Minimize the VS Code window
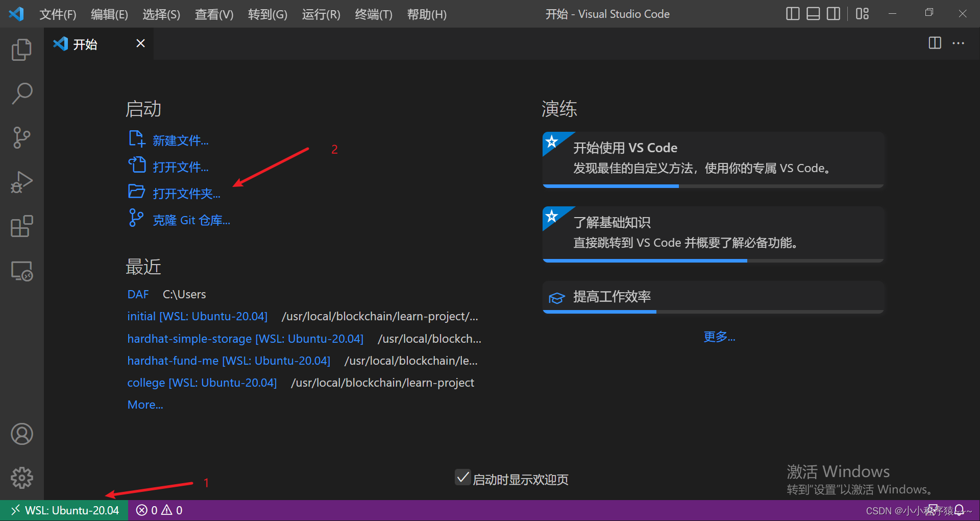Image resolution: width=980 pixels, height=521 pixels. pyautogui.click(x=892, y=14)
